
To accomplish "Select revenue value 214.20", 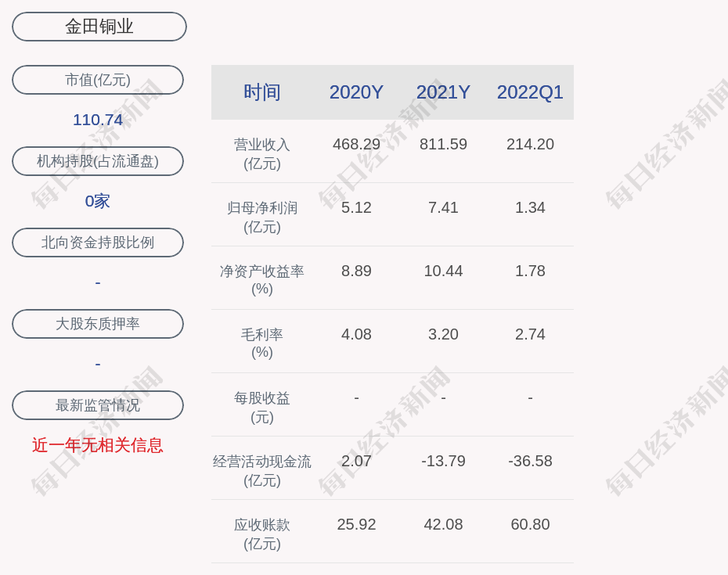I will pos(530,144).
